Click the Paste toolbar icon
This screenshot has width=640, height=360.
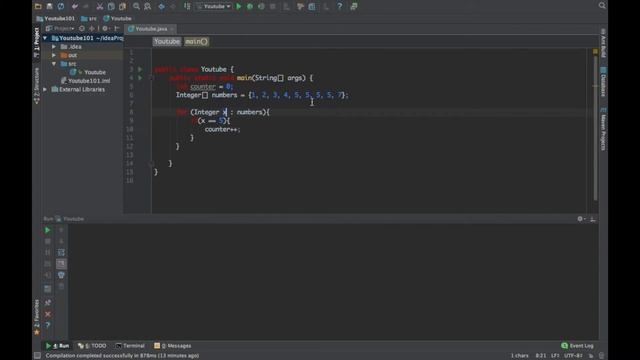[122, 7]
